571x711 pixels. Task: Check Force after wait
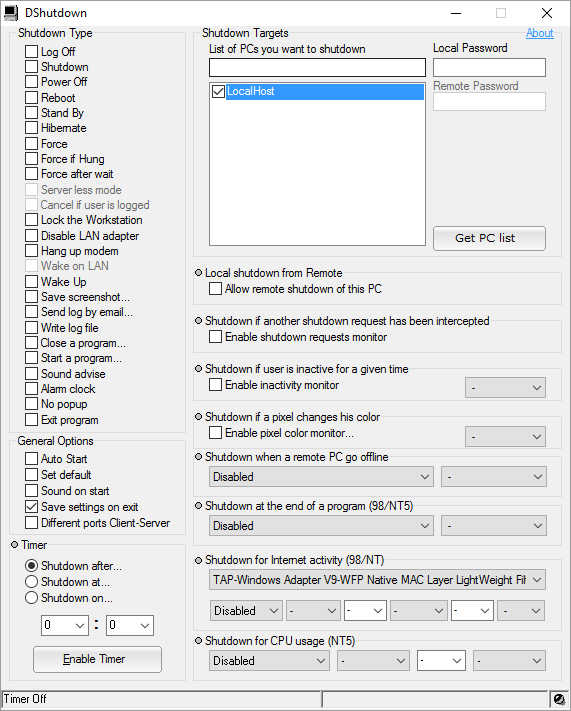click(x=31, y=174)
